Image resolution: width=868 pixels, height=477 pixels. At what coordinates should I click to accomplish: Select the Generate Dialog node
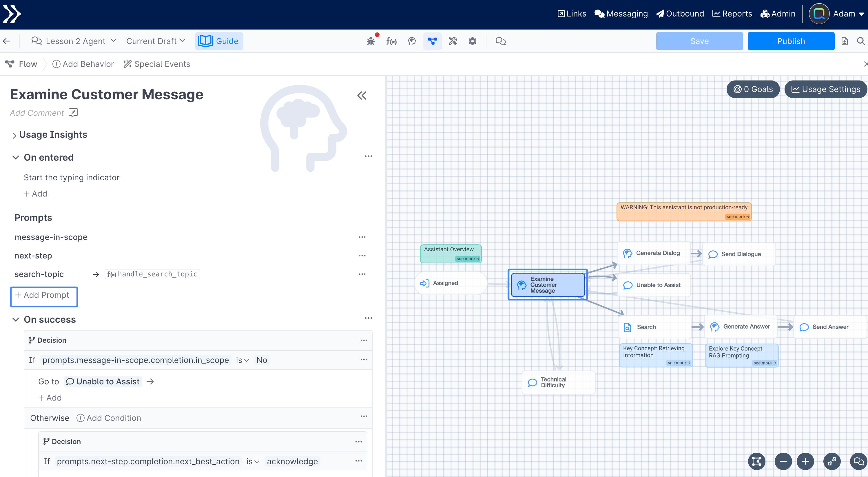pos(654,253)
